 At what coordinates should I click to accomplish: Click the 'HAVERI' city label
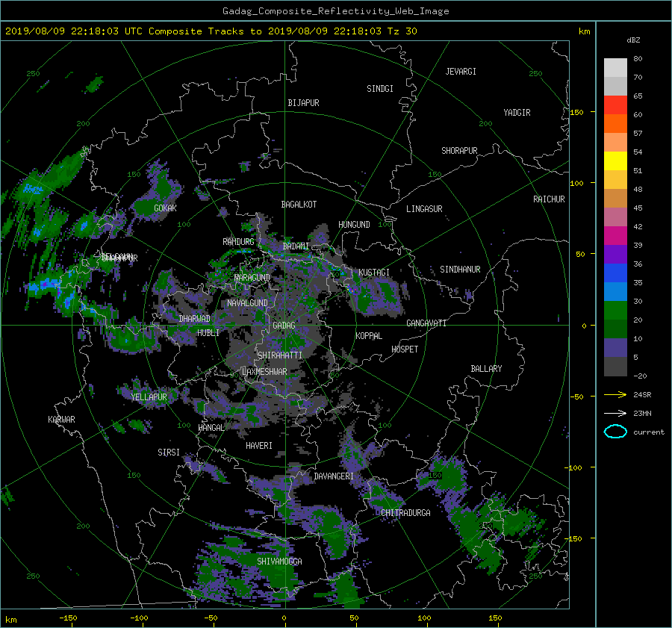259,446
